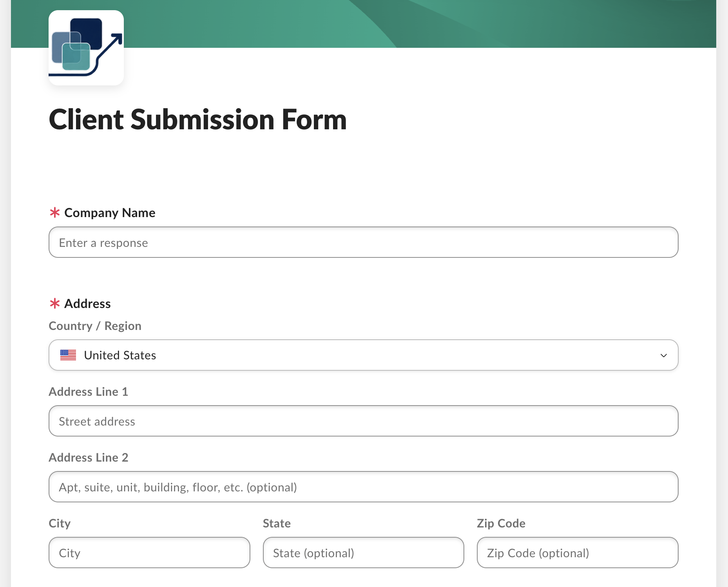Click the Address Line 1 label

(x=89, y=392)
